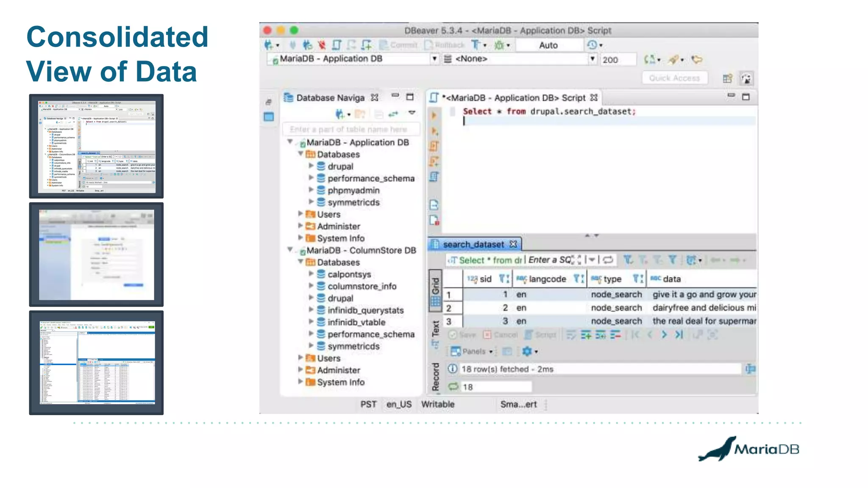
Task: Click the Execute SQL statement arrow icon
Action: [x=434, y=115]
